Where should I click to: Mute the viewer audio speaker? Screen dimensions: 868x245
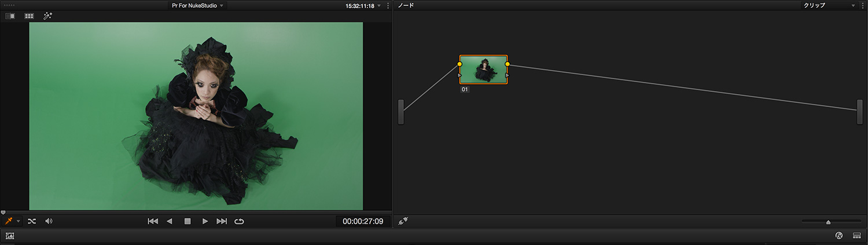coord(49,221)
